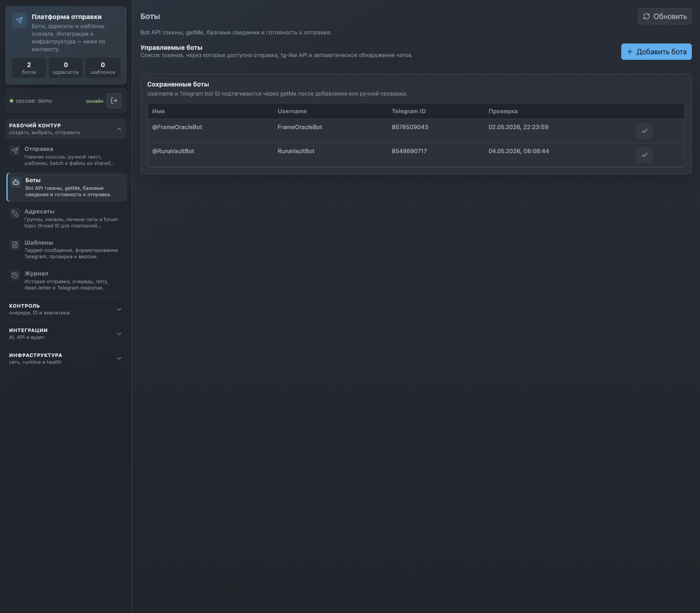This screenshot has width=700, height=613.
Task: Click the check date 04.05.2026, 08:08:44
Action: (x=519, y=151)
